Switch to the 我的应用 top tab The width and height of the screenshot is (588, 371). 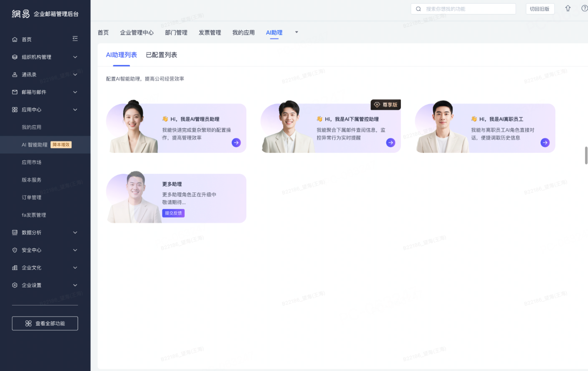click(243, 33)
